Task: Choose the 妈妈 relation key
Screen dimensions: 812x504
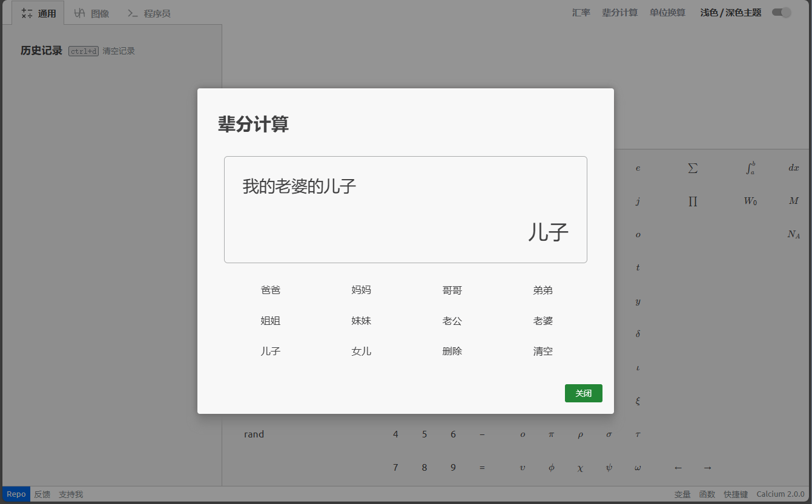Action: pos(361,290)
